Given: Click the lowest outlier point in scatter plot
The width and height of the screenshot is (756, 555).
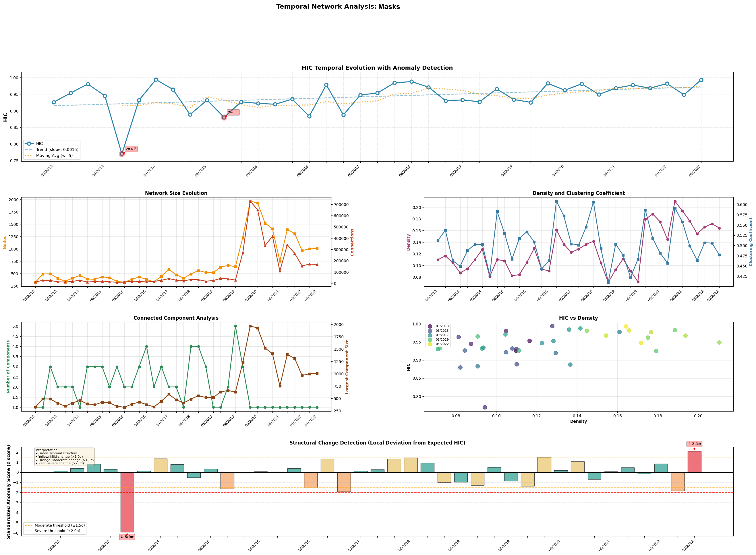Looking at the screenshot, I should pos(484,407).
